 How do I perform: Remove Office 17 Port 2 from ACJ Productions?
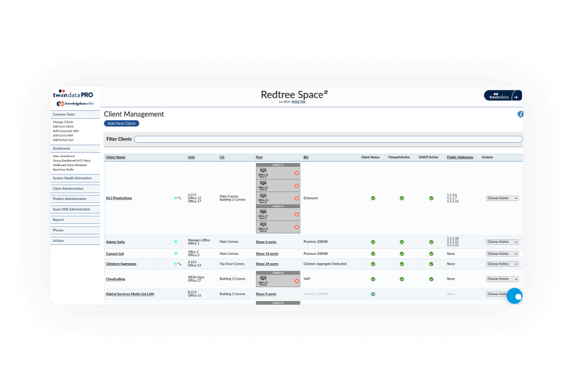click(297, 227)
